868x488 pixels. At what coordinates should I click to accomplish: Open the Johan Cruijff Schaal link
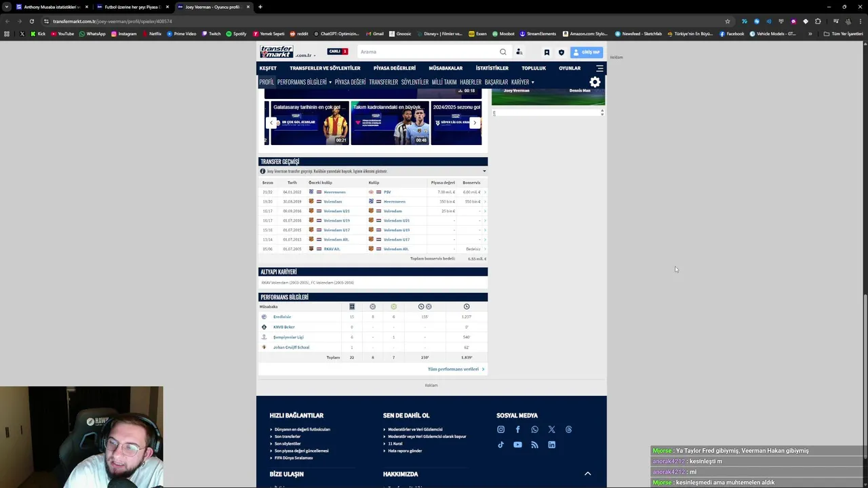(291, 347)
